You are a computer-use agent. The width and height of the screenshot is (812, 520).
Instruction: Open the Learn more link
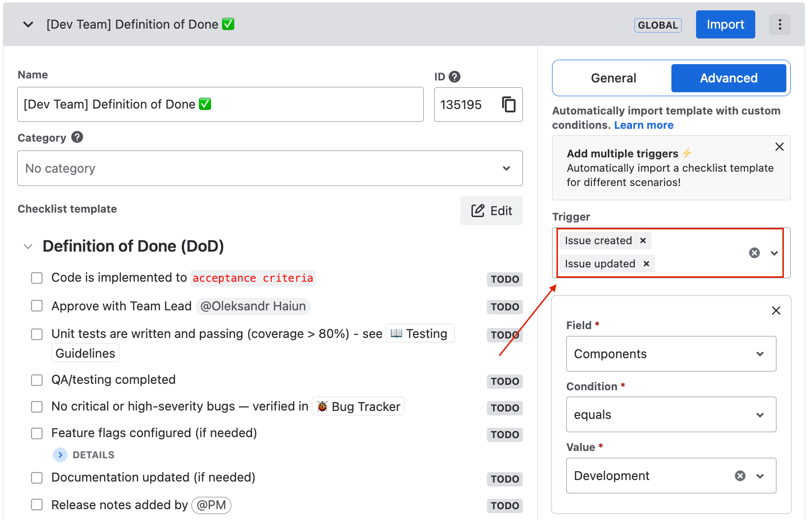(x=644, y=125)
